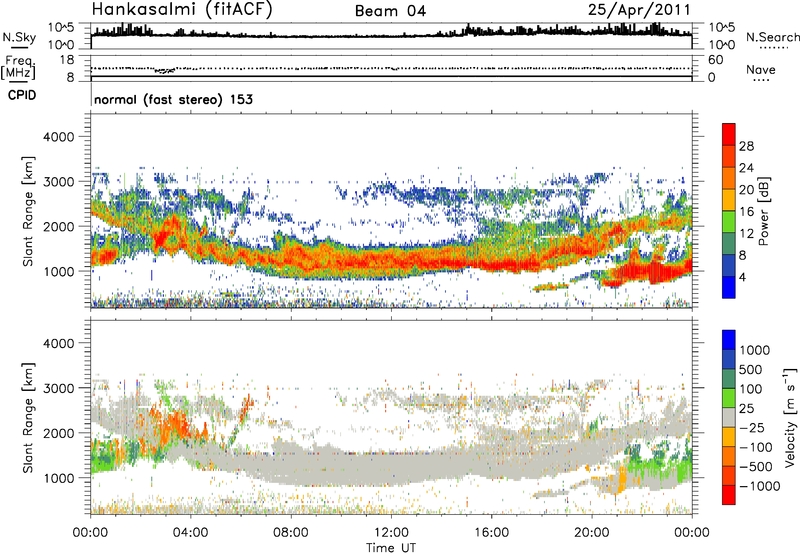Click the 4 label on power colorbar
800x554 pixels.
click(742, 277)
